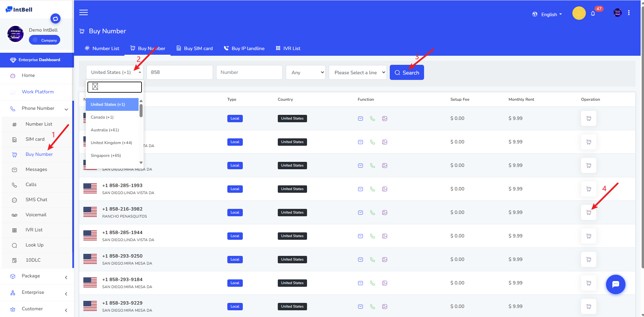
Task: Toggle the Company switch under Demo IntBell
Action: tap(44, 40)
